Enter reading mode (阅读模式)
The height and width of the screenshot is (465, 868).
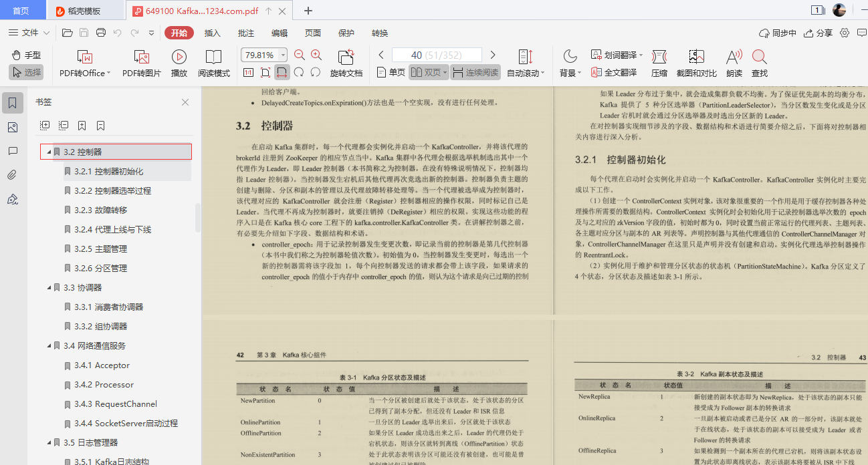tap(214, 63)
